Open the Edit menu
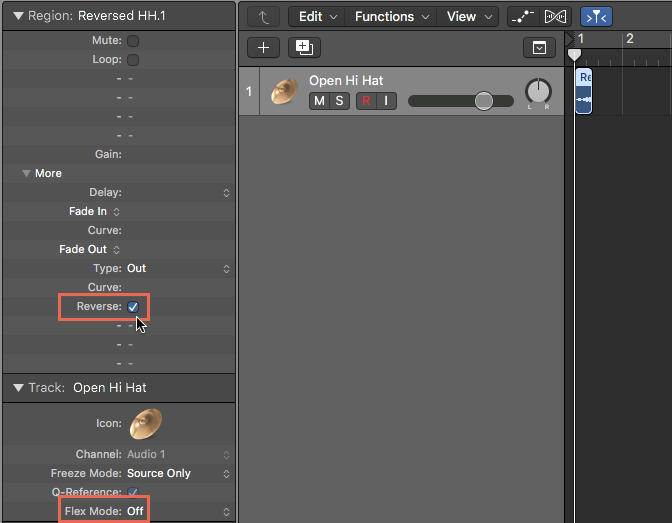This screenshot has height=523, width=672. 318,17
